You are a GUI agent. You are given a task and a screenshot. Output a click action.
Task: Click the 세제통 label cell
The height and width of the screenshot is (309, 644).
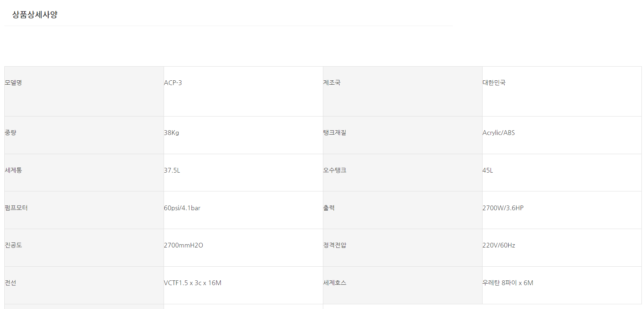pos(13,170)
